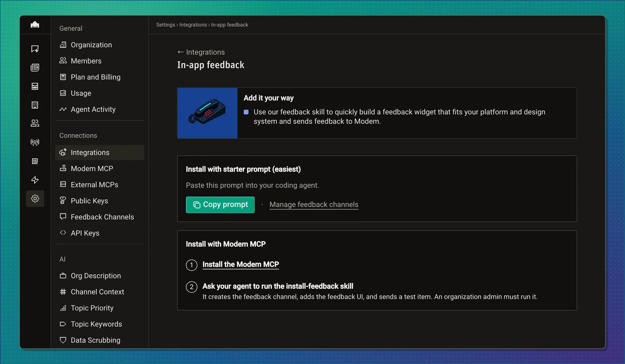The image size is (625, 364).
Task: Open the new chat icon in the left rail
Action: pyautogui.click(x=35, y=49)
